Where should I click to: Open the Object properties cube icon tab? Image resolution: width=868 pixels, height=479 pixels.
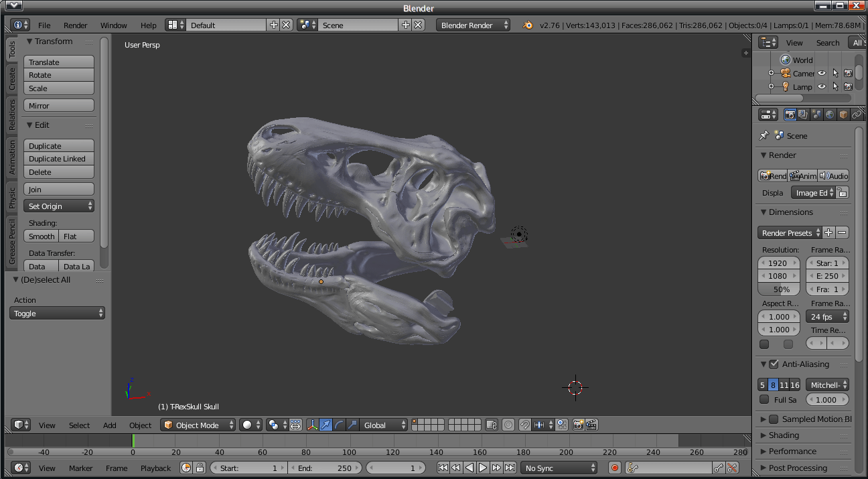point(843,114)
